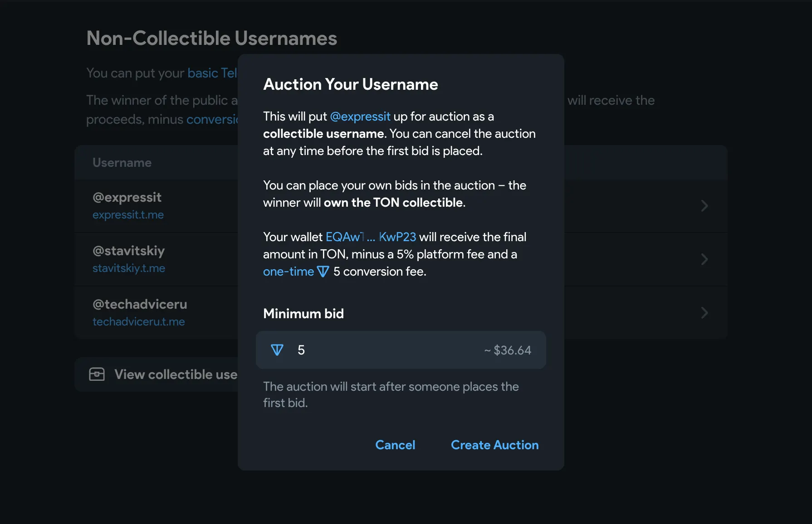Screen dimensions: 812x524
Task: Click the "basic Tel…" link in the page description
Action: 212,73
